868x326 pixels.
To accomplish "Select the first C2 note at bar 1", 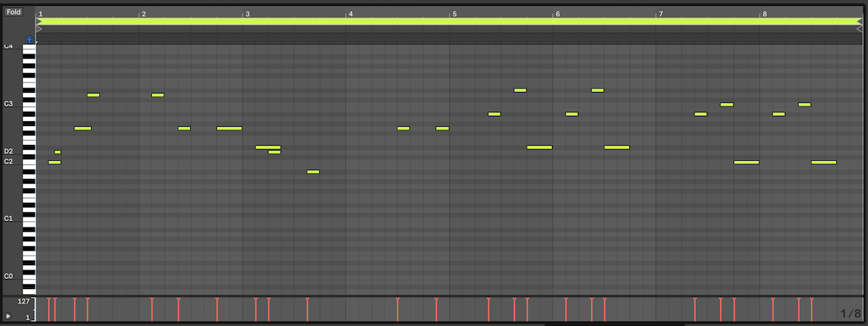I will 54,162.
